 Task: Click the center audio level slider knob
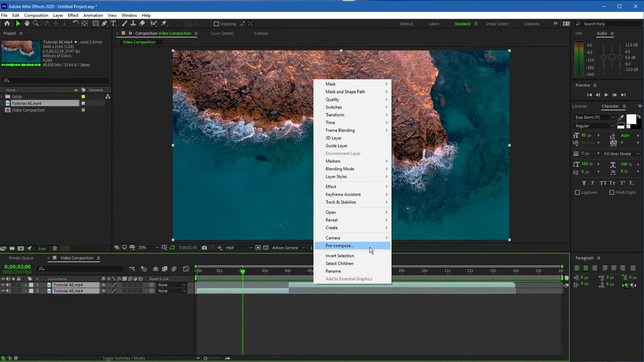coord(611,57)
